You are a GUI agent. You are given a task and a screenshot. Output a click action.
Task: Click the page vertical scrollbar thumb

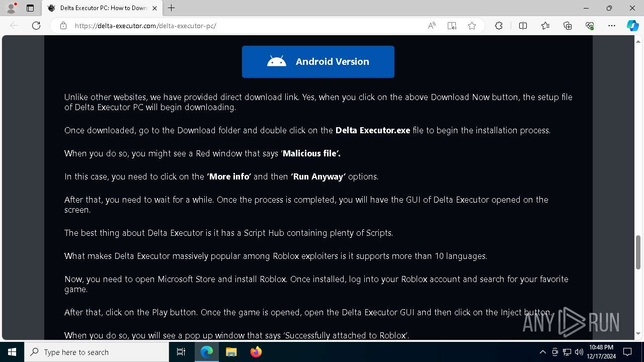click(638, 252)
